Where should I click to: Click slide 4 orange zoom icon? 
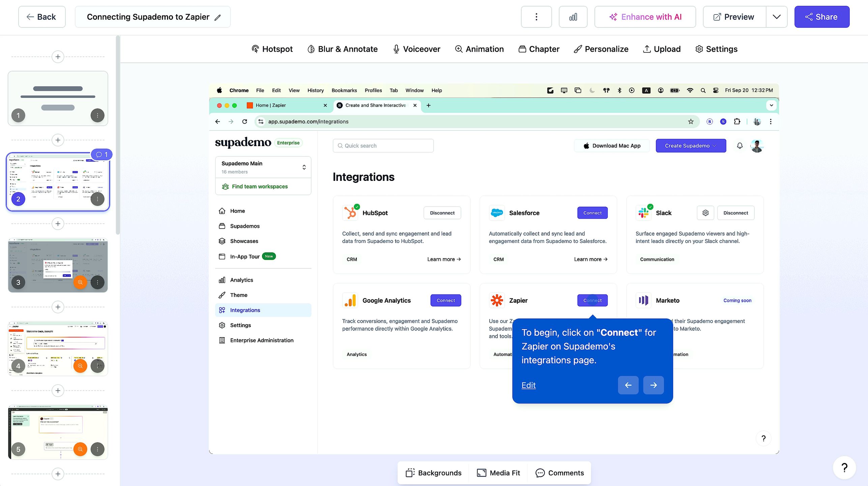click(x=80, y=366)
